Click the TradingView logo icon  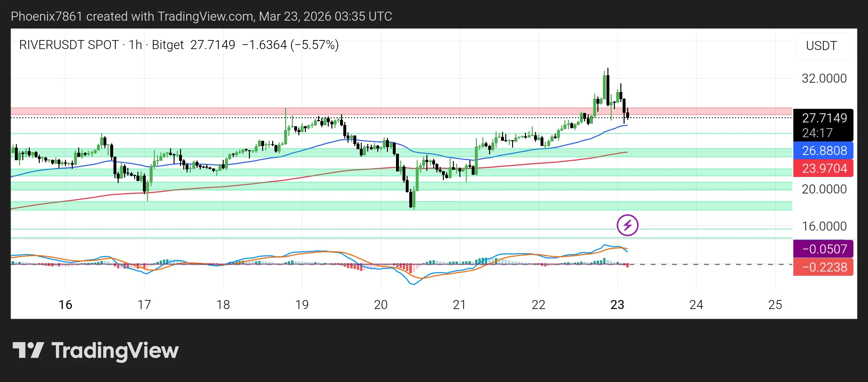pos(28,350)
